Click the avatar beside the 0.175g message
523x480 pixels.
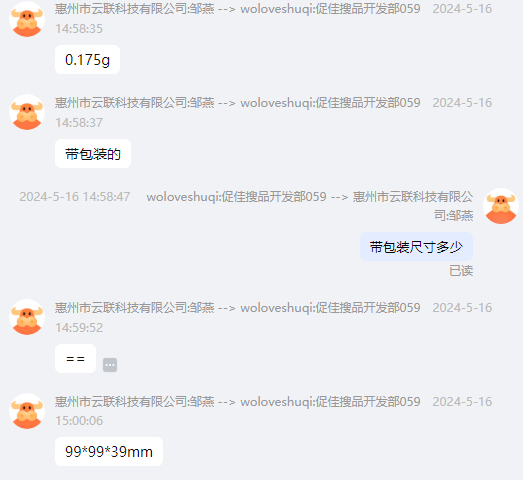[x=27, y=19]
